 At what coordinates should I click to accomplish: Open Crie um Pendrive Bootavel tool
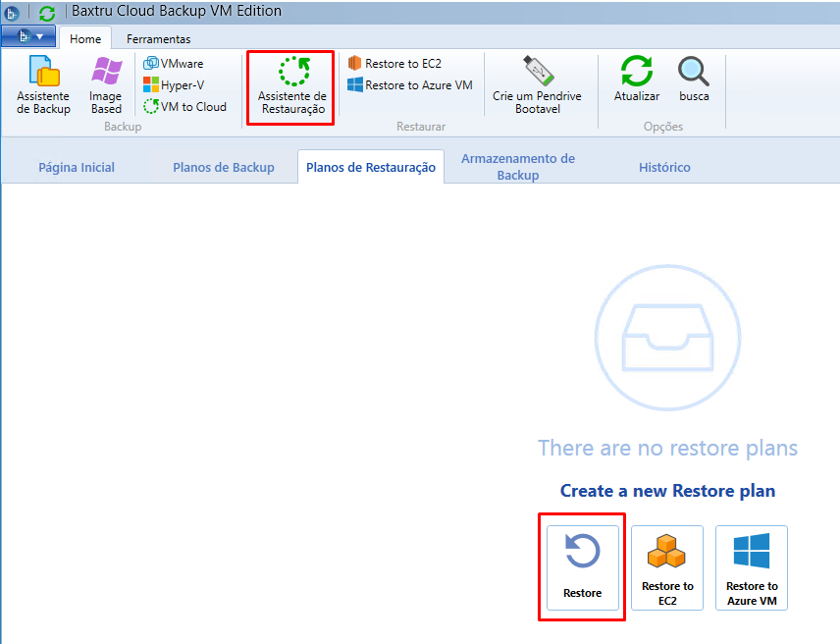coord(538,85)
